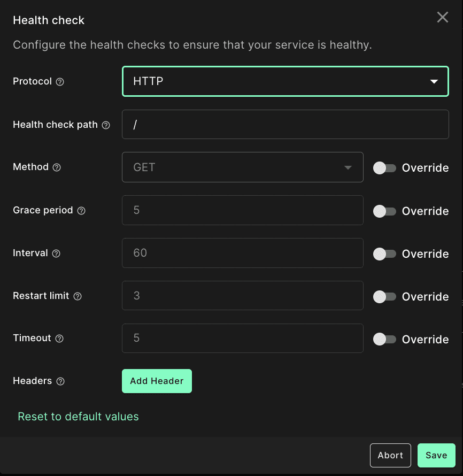Image resolution: width=463 pixels, height=476 pixels.
Task: Click the Add Header button
Action: (157, 381)
